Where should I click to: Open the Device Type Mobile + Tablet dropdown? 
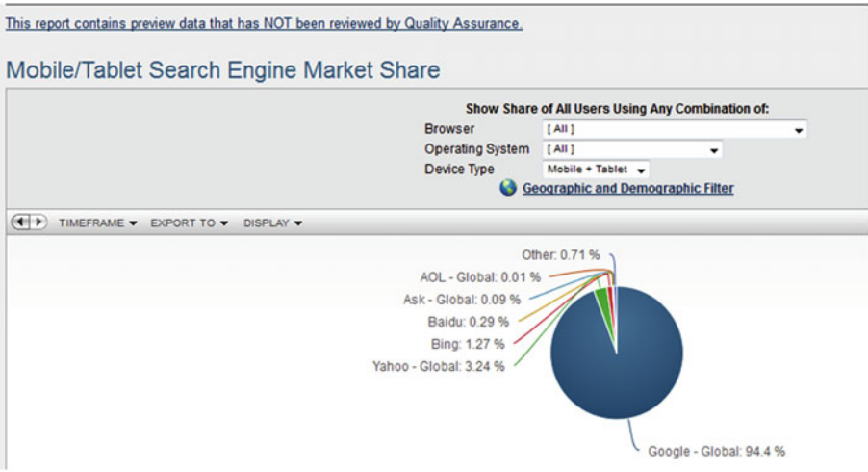(x=596, y=170)
